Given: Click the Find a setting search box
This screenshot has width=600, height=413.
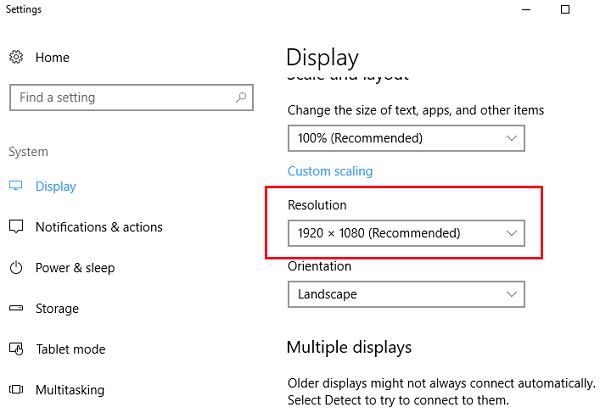Looking at the screenshot, I should pos(120,98).
